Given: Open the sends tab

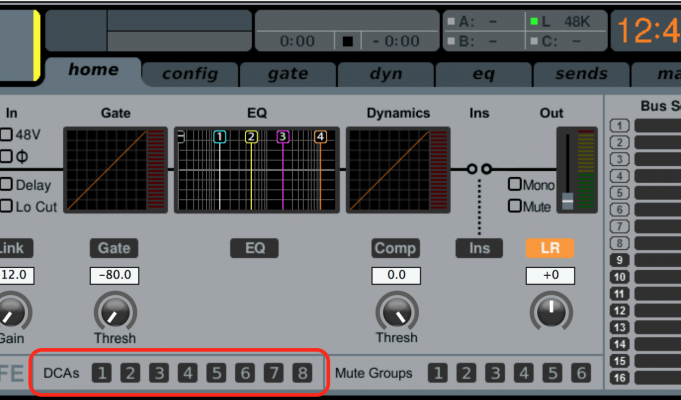Looking at the screenshot, I should tap(582, 74).
